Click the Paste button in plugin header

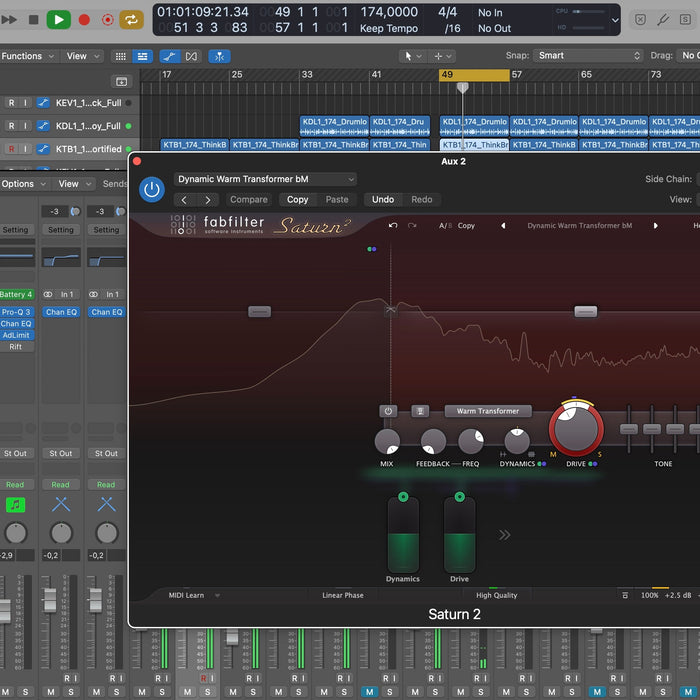(x=337, y=200)
